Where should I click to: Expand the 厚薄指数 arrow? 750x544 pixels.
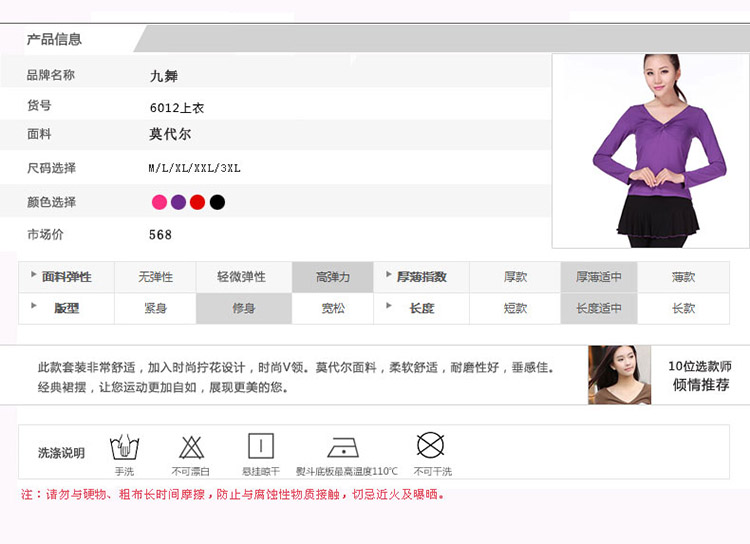[x=388, y=275]
